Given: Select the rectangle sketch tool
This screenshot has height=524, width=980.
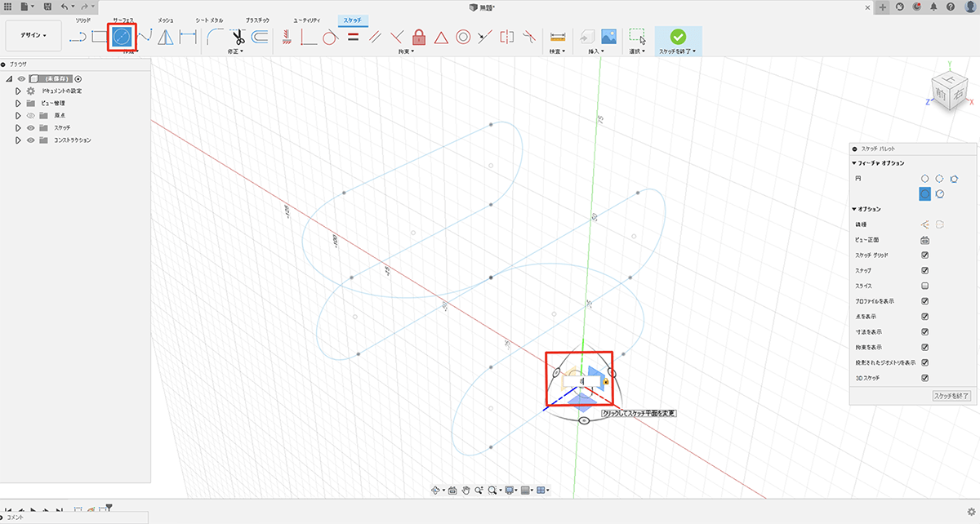Looking at the screenshot, I should (x=100, y=37).
